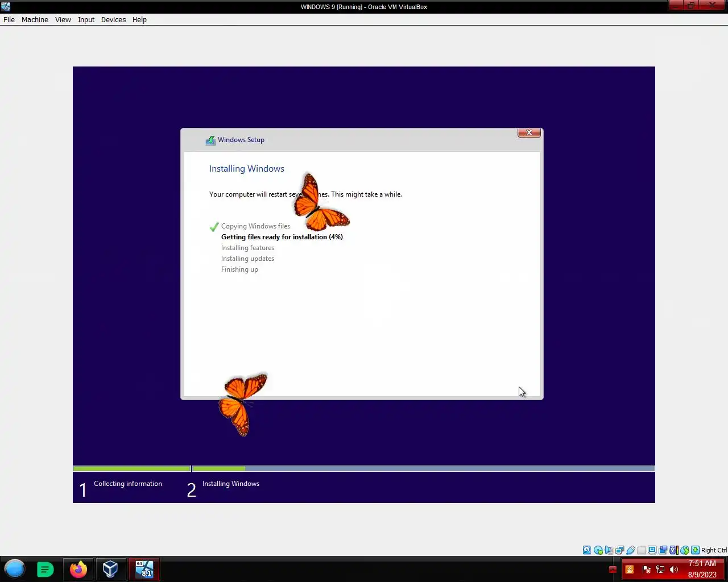Click the USB devices status icon
The width and height of the screenshot is (728, 582).
point(630,550)
